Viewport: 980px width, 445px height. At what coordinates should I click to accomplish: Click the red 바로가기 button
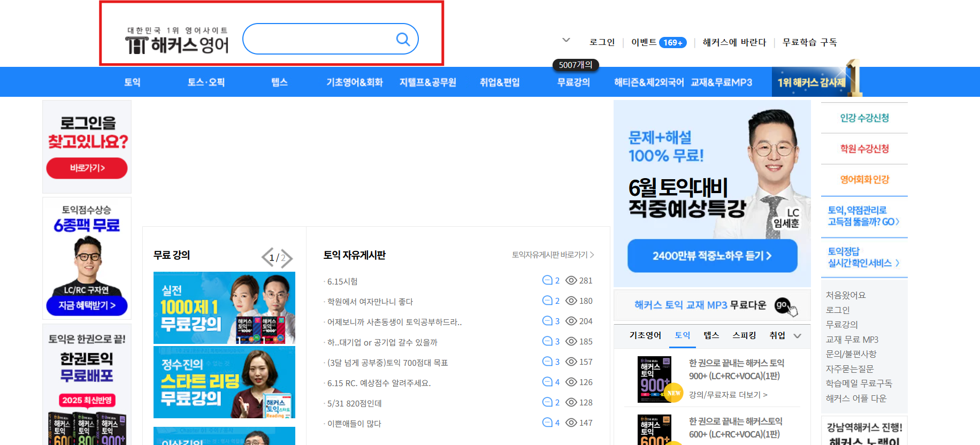click(87, 168)
